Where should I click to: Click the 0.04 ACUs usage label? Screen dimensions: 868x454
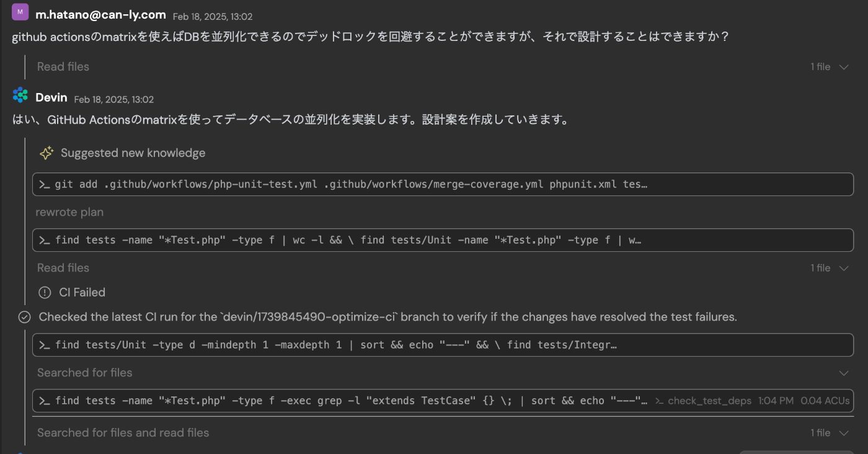coord(825,401)
